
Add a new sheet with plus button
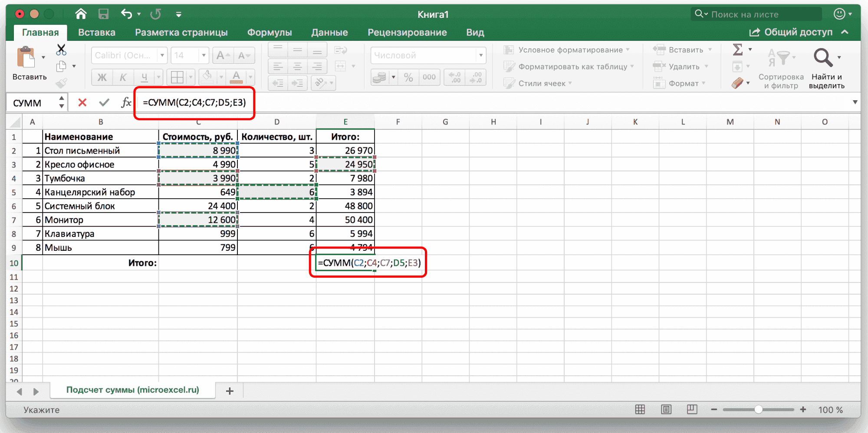point(230,391)
